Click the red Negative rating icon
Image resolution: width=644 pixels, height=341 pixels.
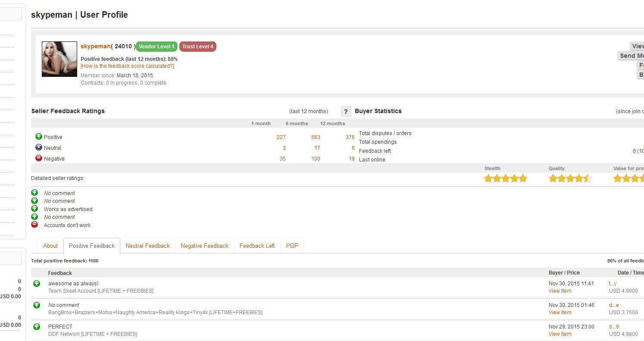point(39,158)
